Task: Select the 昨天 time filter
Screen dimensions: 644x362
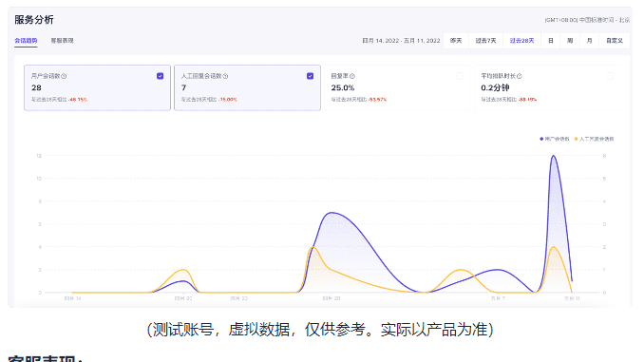Action: point(456,41)
